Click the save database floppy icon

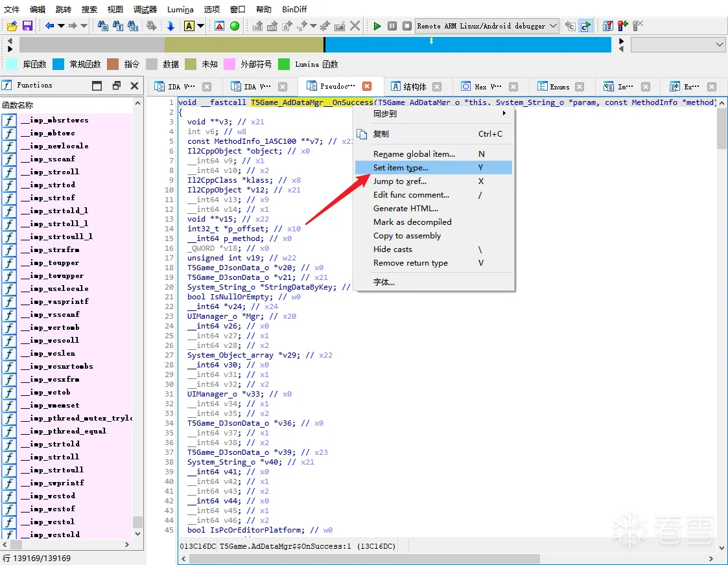[27, 26]
